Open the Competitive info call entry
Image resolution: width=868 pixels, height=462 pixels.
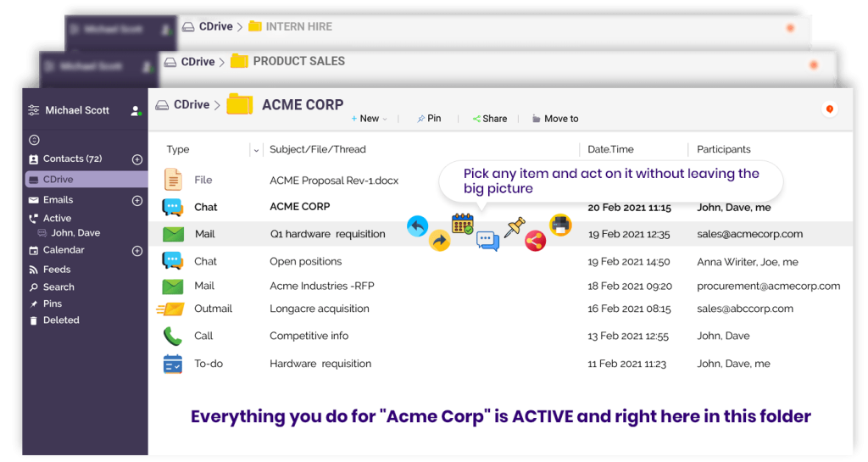click(x=309, y=336)
